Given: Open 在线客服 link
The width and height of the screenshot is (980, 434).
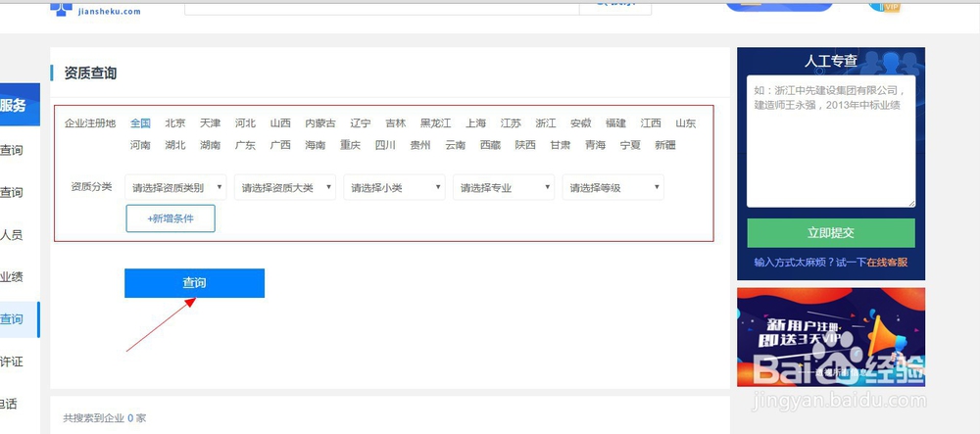Looking at the screenshot, I should (x=887, y=263).
